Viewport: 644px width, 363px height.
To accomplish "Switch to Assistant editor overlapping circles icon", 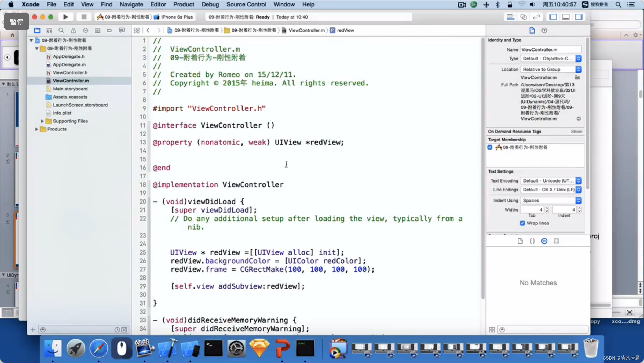I will pos(523,17).
